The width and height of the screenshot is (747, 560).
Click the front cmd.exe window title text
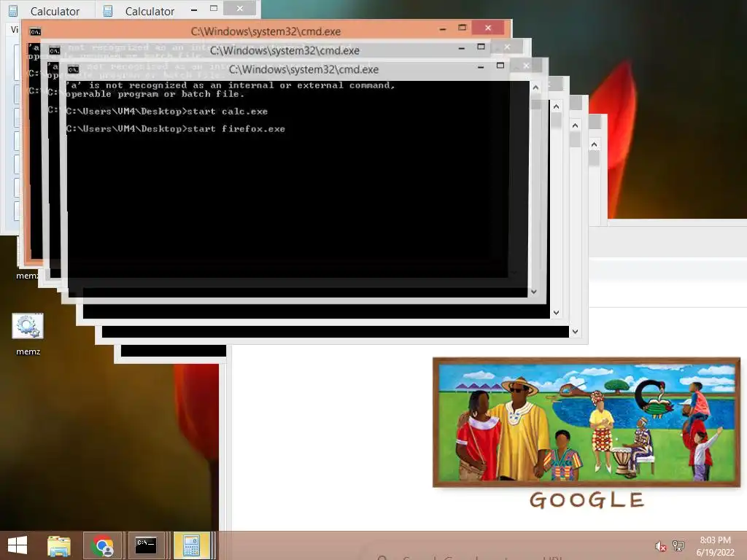pyautogui.click(x=304, y=69)
